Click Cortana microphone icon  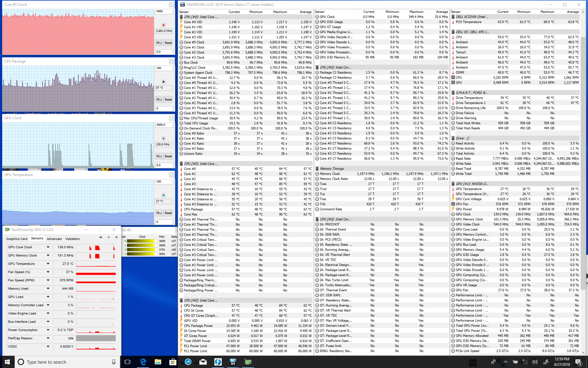click(114, 362)
